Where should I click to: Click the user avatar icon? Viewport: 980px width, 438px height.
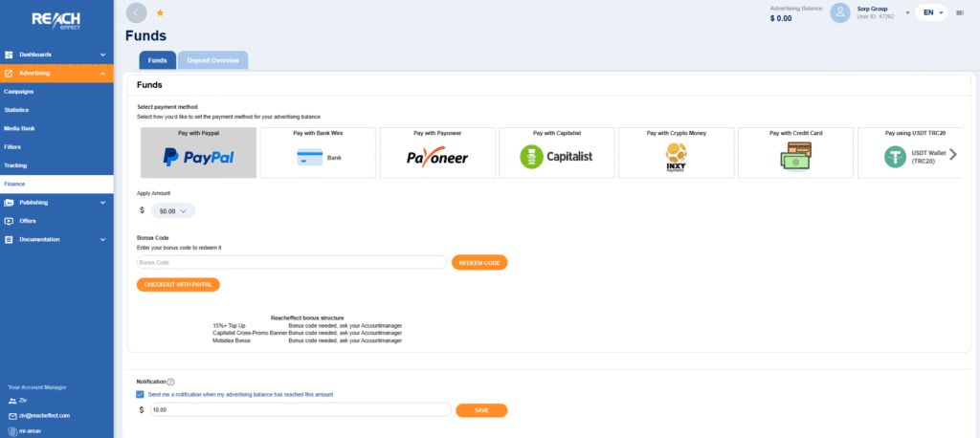click(x=840, y=12)
